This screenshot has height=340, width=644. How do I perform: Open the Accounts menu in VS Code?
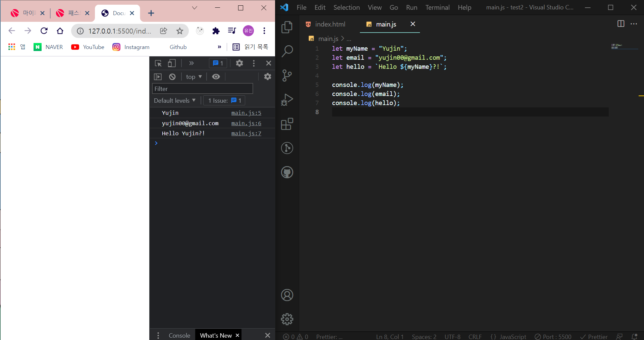(x=287, y=295)
